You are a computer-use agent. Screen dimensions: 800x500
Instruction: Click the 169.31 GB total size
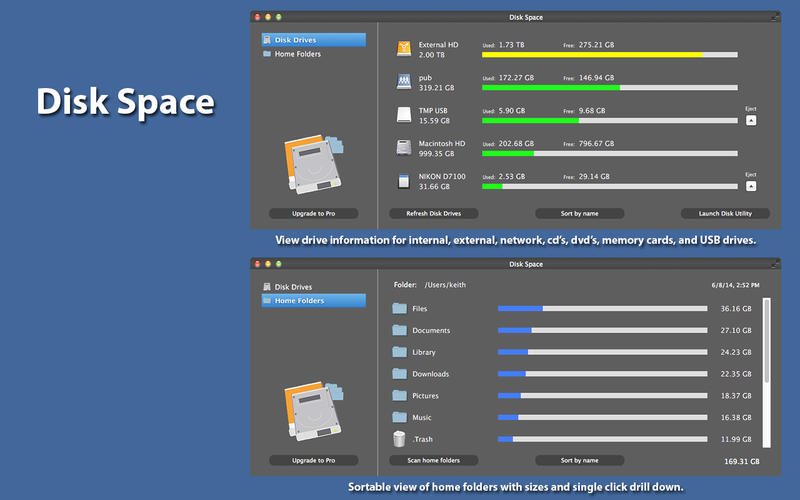tap(742, 461)
